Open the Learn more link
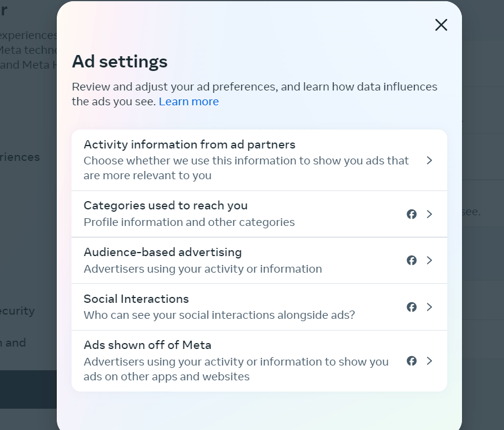The height and width of the screenshot is (430, 504). click(189, 102)
